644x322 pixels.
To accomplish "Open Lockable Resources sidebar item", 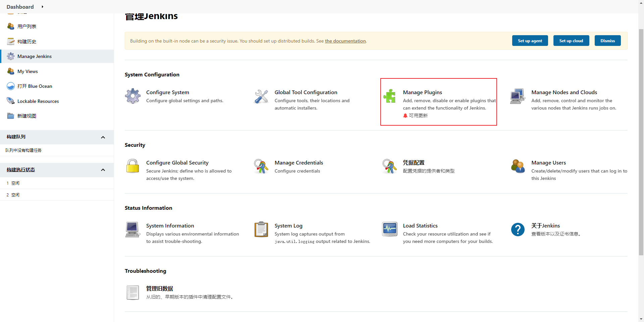I will 38,101.
